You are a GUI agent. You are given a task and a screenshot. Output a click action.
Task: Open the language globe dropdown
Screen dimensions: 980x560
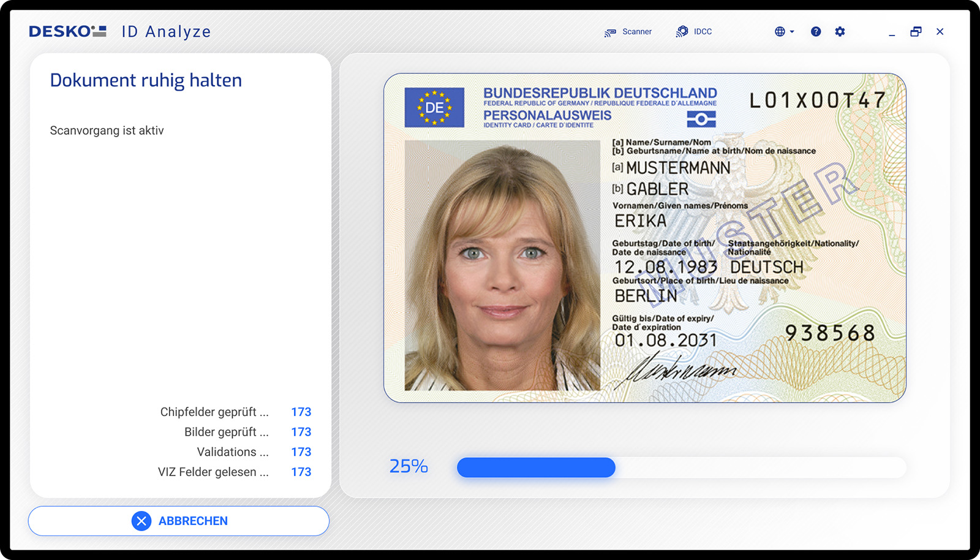(784, 32)
